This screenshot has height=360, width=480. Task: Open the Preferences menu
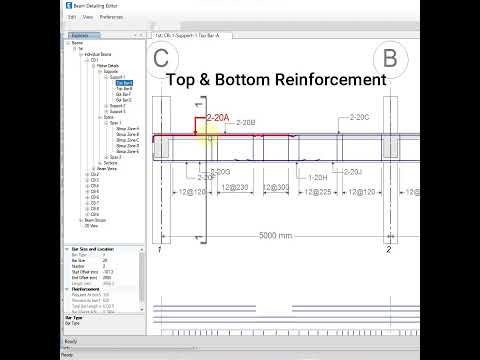point(111,17)
